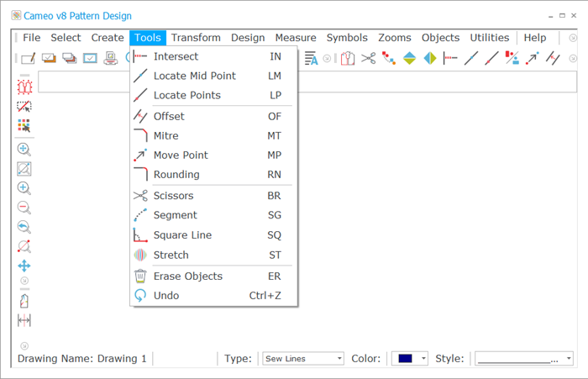Choose Segment from the Tools menu
Viewport: 588px width, 379px height.
pyautogui.click(x=213, y=215)
